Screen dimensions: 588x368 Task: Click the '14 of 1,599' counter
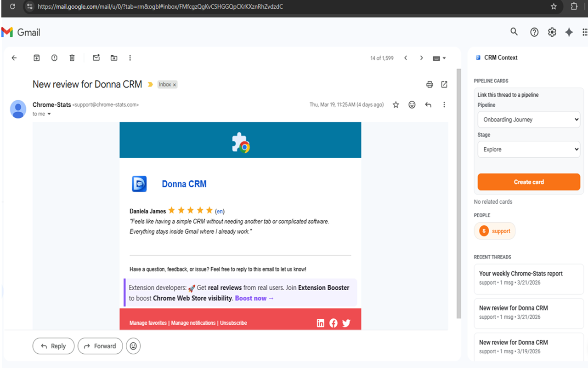pos(382,58)
